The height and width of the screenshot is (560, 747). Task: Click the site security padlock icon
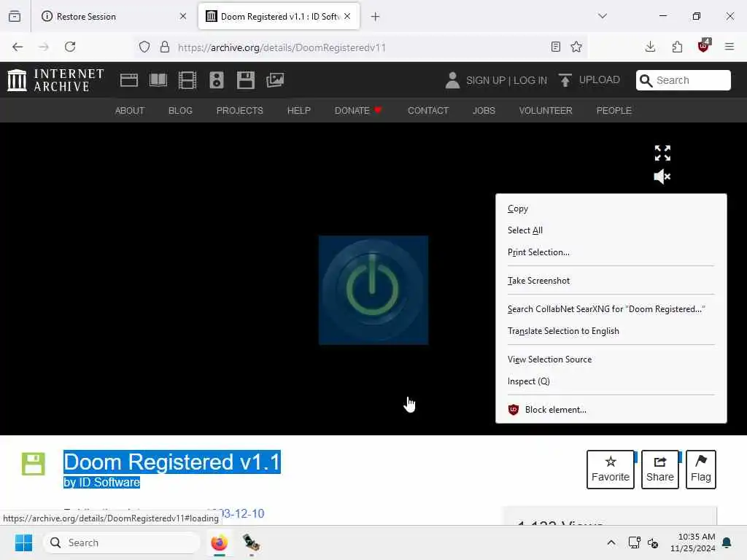pyautogui.click(x=165, y=47)
